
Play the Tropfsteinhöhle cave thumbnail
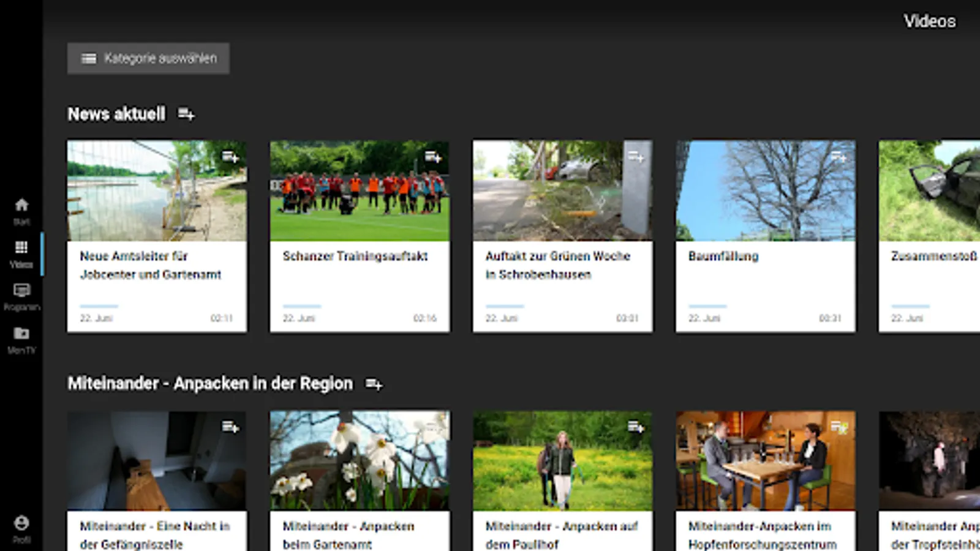929,460
